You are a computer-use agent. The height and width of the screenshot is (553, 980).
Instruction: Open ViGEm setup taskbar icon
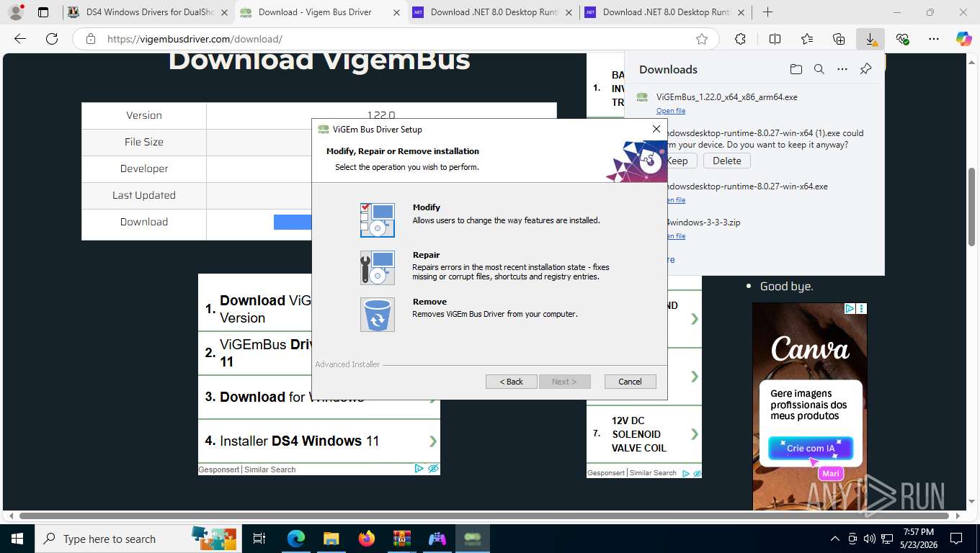coord(472,539)
